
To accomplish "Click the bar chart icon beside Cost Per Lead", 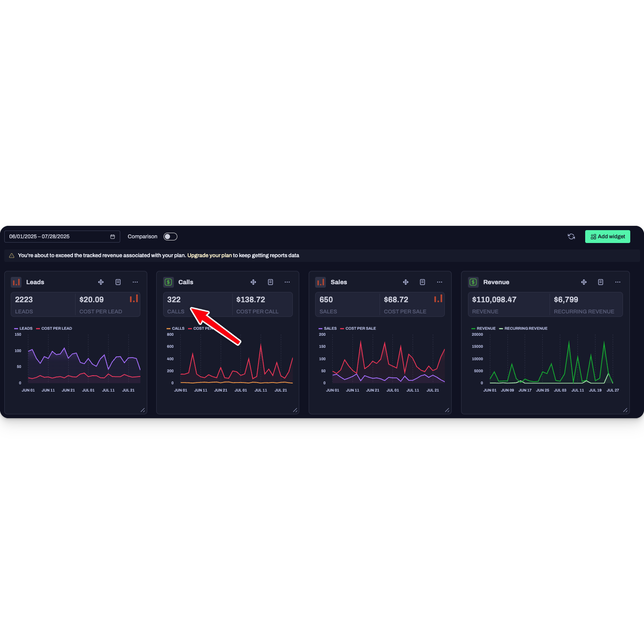I will [x=134, y=298].
